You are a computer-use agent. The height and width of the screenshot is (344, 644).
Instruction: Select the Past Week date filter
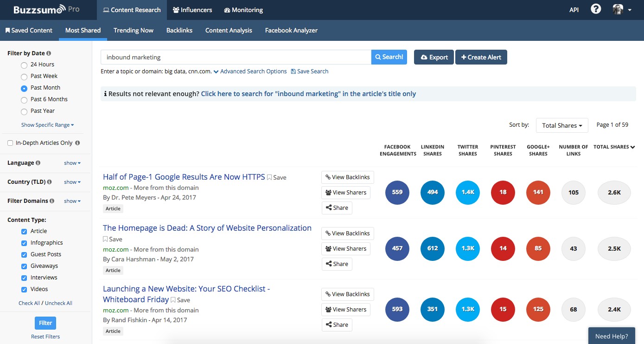tap(24, 77)
